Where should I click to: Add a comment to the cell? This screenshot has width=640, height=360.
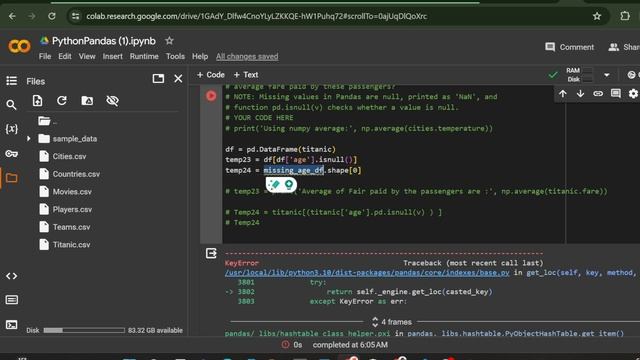click(616, 93)
